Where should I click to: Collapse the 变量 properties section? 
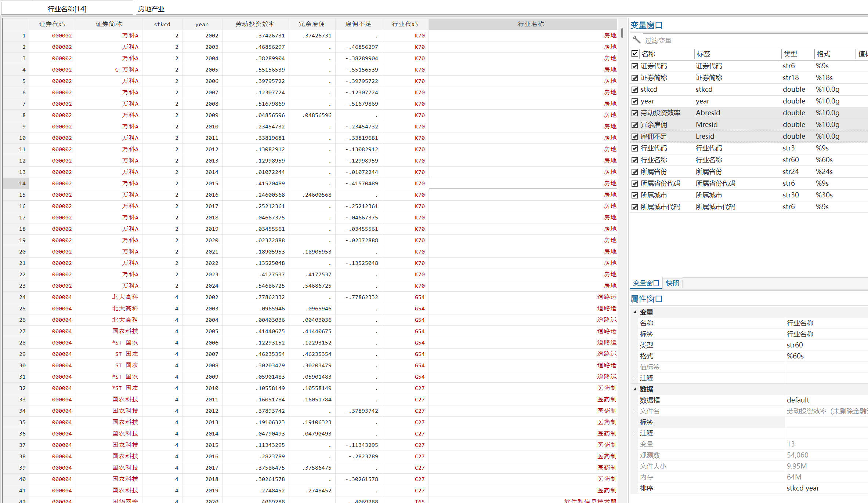[x=634, y=312]
